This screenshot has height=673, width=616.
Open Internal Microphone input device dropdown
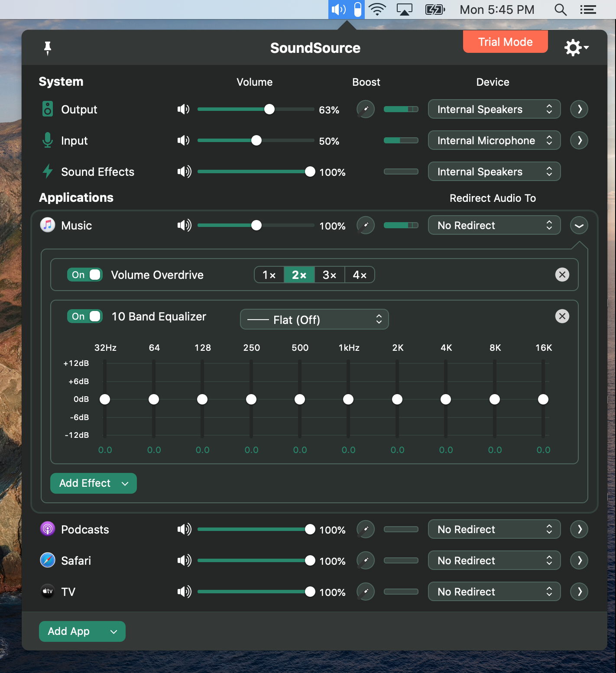click(x=494, y=140)
